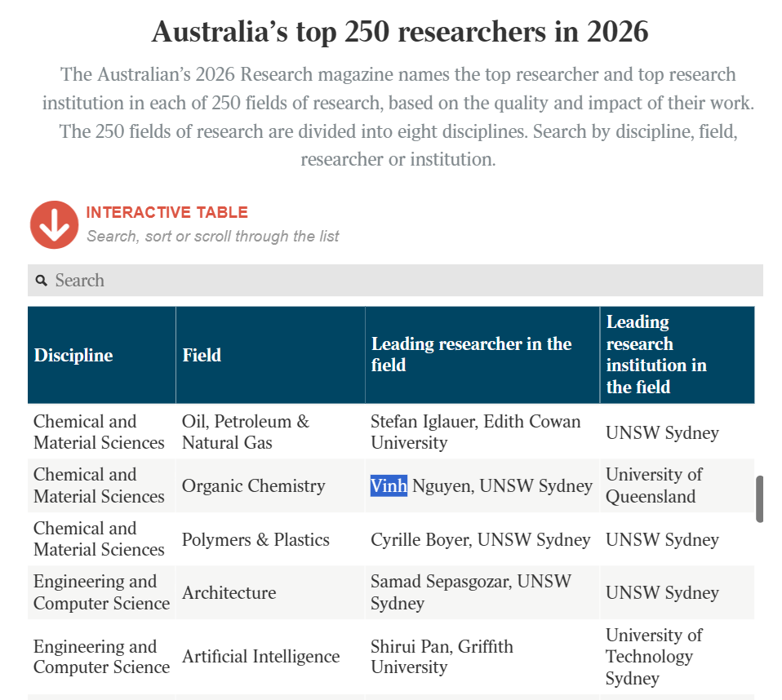Click the Cyrille Boyer, UNSW Sydney cell
This screenshot has width=782, height=700.
click(x=480, y=540)
